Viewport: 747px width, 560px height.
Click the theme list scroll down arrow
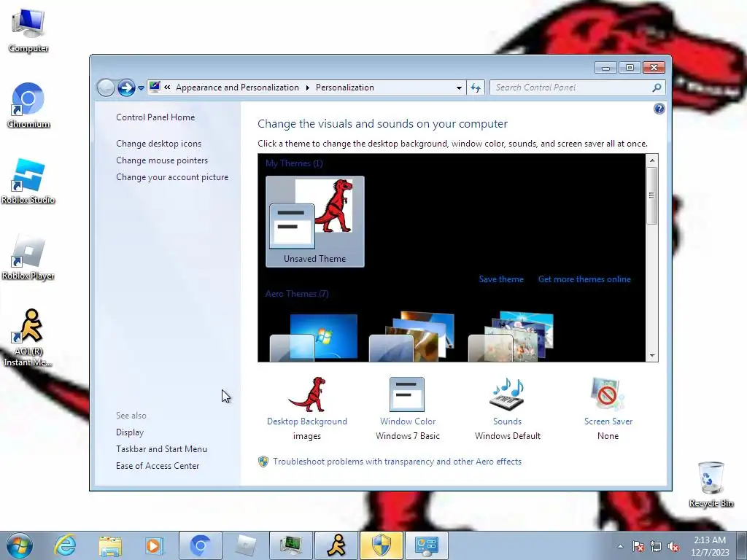click(x=652, y=355)
